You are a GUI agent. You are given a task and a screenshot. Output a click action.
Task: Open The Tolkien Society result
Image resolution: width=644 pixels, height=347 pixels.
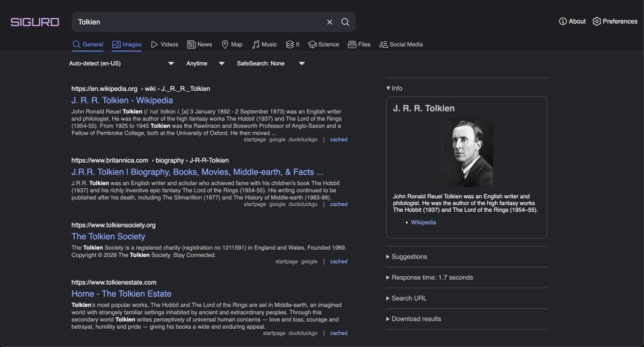108,236
